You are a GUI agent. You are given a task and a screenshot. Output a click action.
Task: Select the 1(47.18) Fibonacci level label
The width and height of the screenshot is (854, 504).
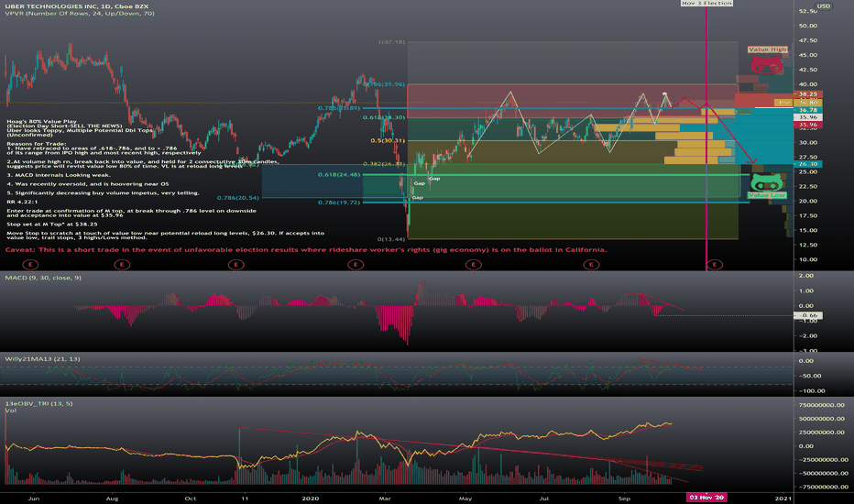tap(391, 42)
